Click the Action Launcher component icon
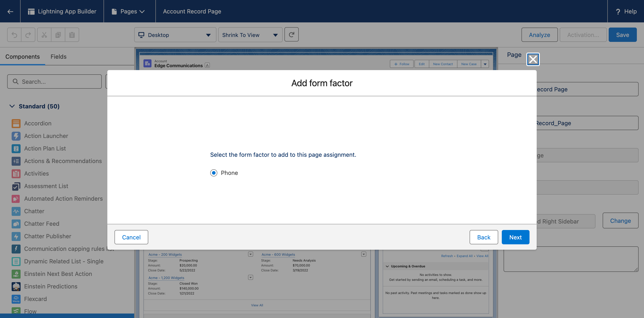Screen dimensions: 644x318 point(16,136)
